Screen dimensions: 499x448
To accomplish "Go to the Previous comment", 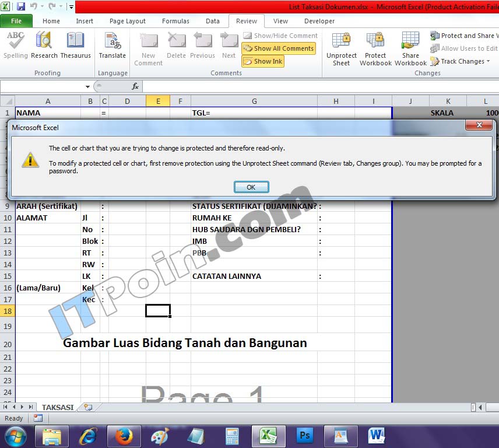I will coord(203,45).
